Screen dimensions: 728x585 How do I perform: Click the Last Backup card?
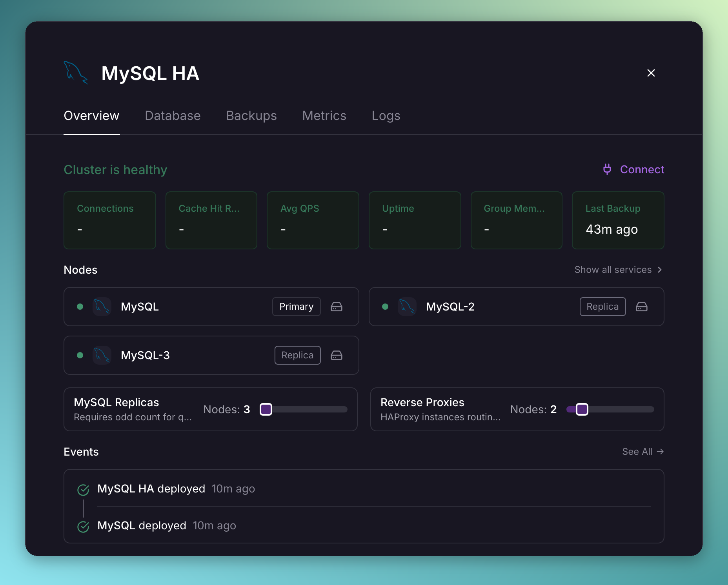click(618, 220)
